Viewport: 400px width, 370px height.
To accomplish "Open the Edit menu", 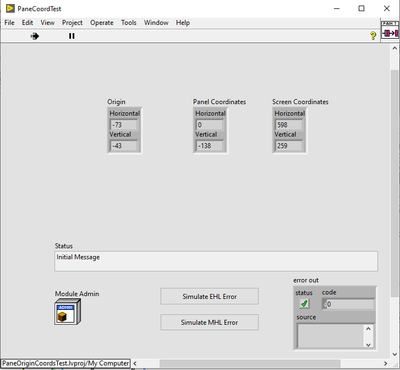I will [27, 23].
